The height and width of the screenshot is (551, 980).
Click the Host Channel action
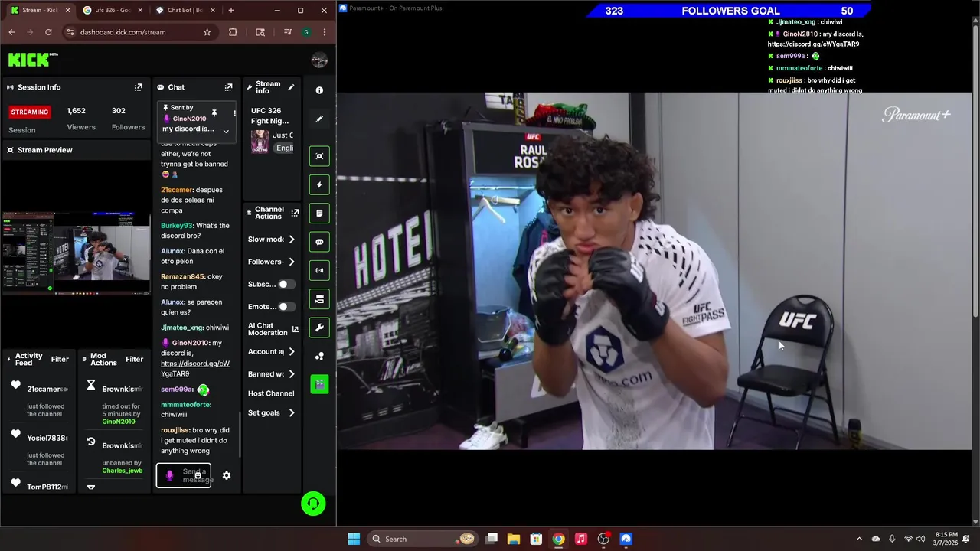coord(271,393)
